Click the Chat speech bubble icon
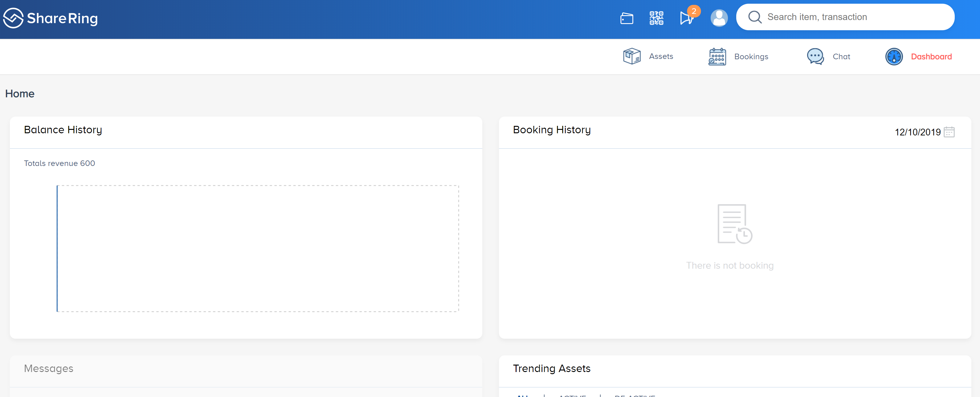 tap(815, 57)
